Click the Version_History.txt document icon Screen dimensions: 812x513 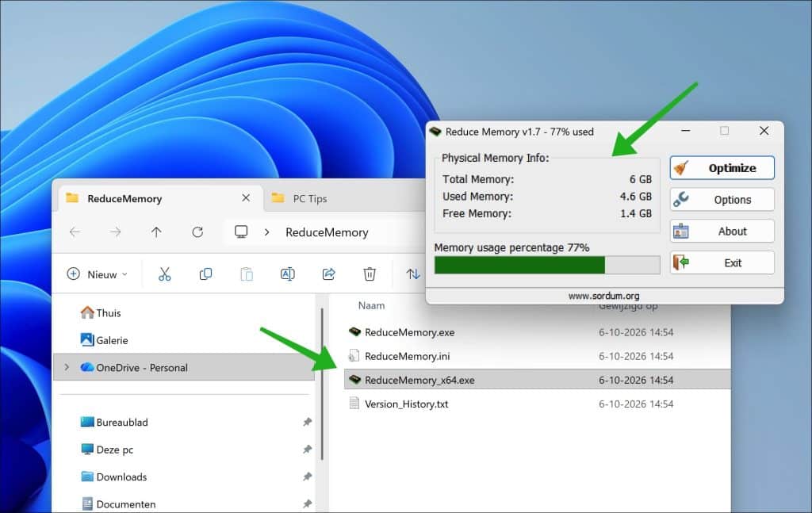pos(354,404)
